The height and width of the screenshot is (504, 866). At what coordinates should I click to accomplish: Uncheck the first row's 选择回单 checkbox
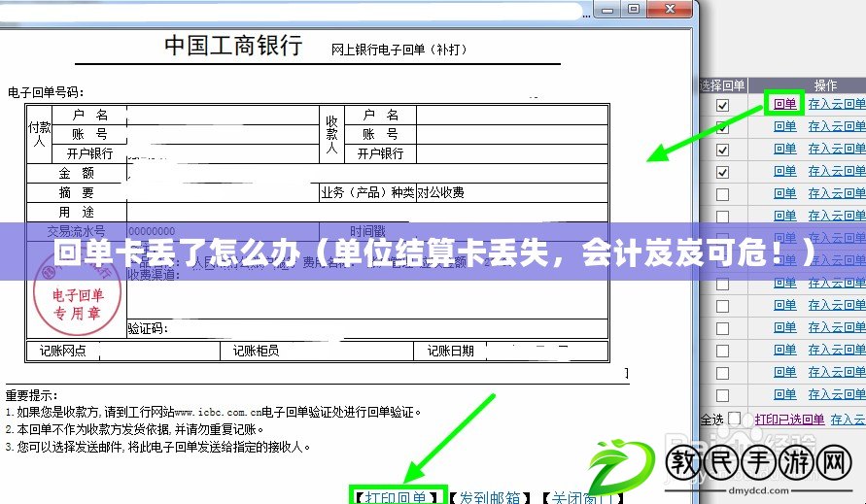722,105
